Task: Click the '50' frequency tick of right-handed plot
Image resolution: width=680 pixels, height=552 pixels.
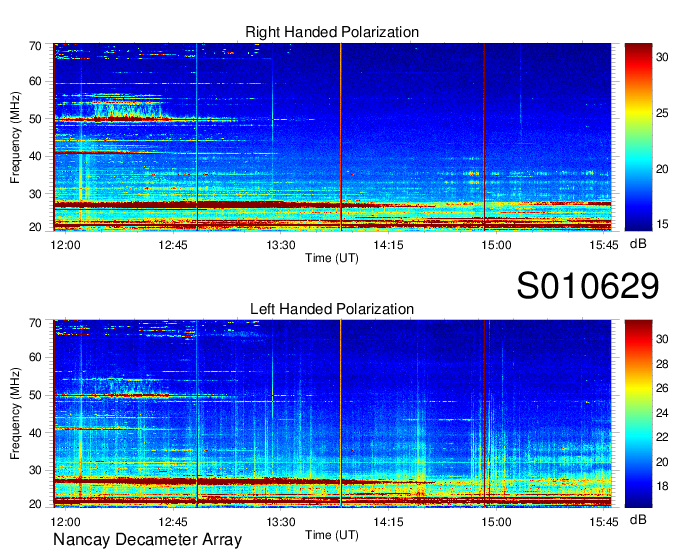Action: [x=36, y=119]
